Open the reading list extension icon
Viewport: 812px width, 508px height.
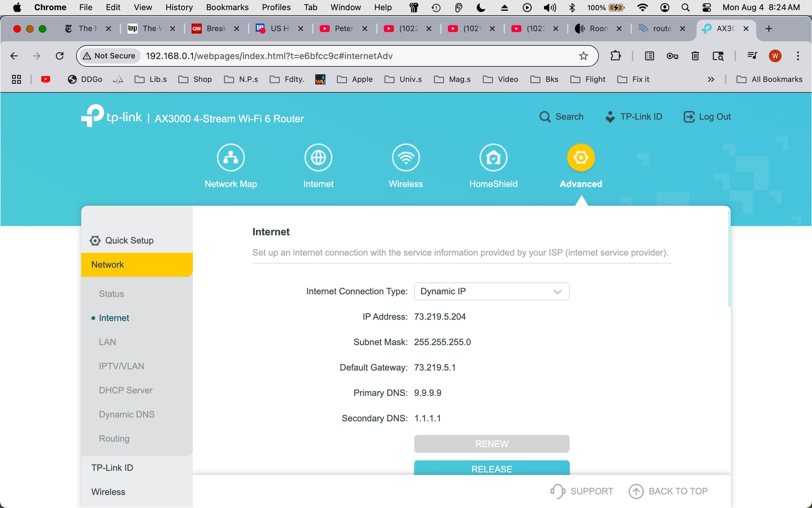[649, 56]
